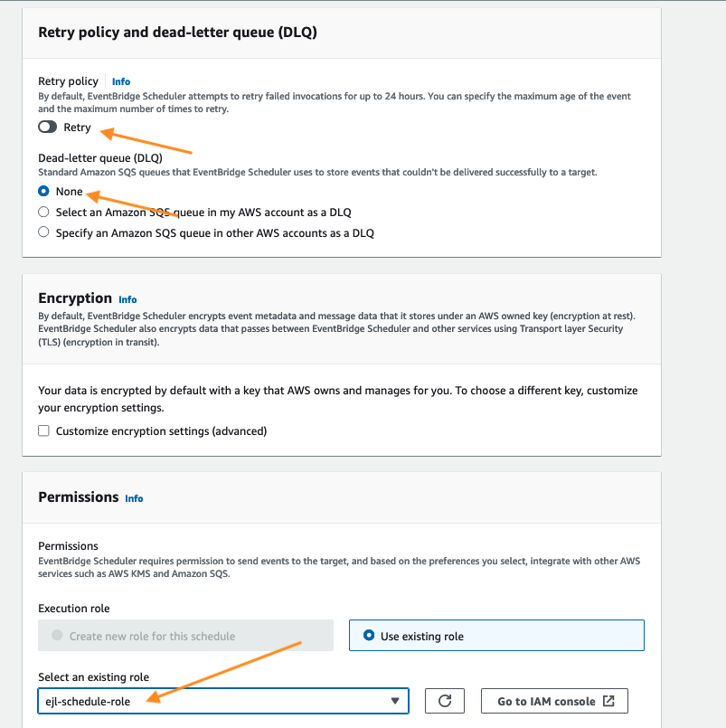The height and width of the screenshot is (728, 726).
Task: Click the dropdown arrow for ejl-schedule-role
Action: pos(394,701)
